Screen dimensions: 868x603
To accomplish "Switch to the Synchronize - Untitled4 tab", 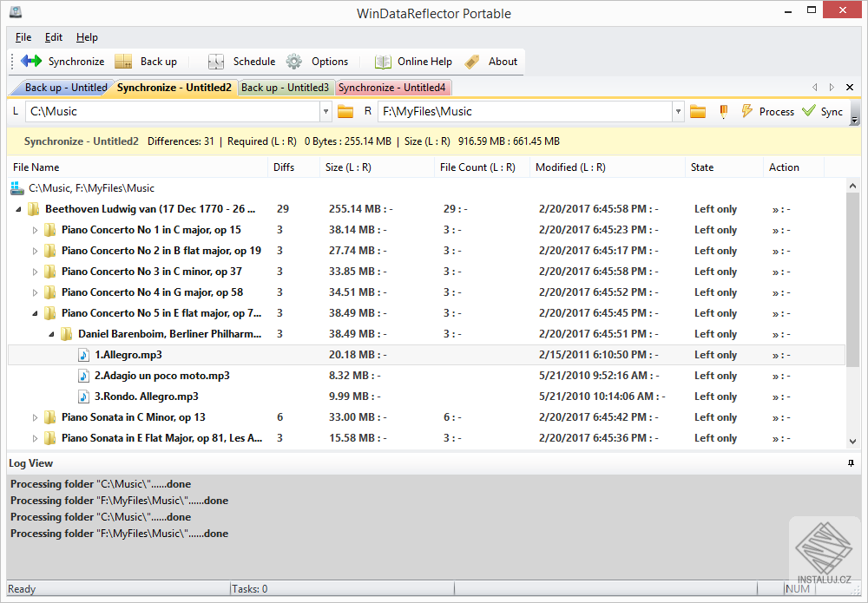I will pyautogui.click(x=392, y=88).
